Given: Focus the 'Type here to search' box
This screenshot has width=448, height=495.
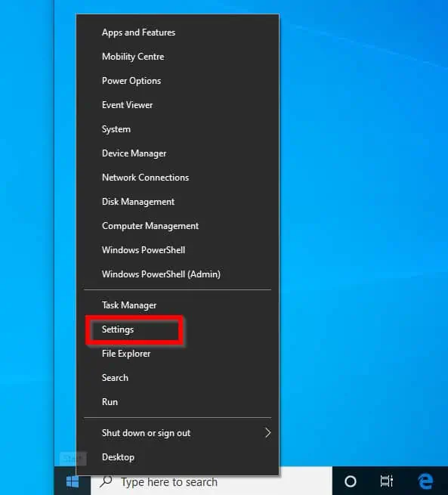Looking at the screenshot, I should click(x=212, y=481).
